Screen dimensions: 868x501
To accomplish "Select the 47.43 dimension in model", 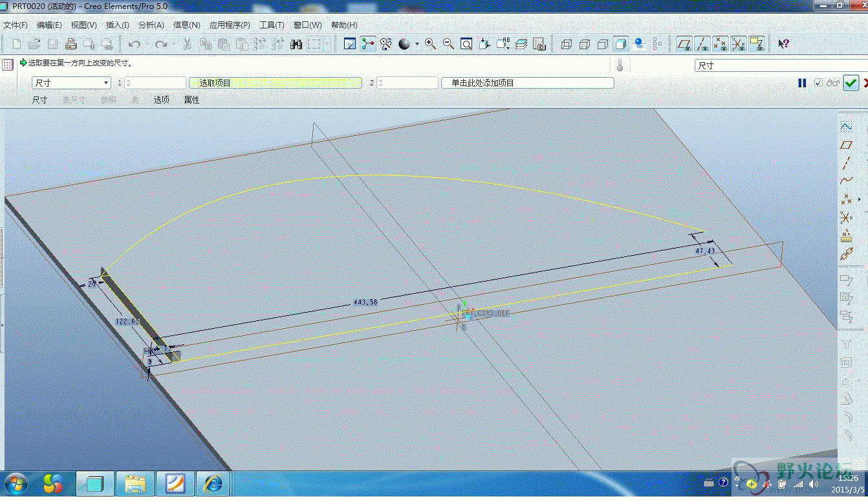I will [705, 251].
